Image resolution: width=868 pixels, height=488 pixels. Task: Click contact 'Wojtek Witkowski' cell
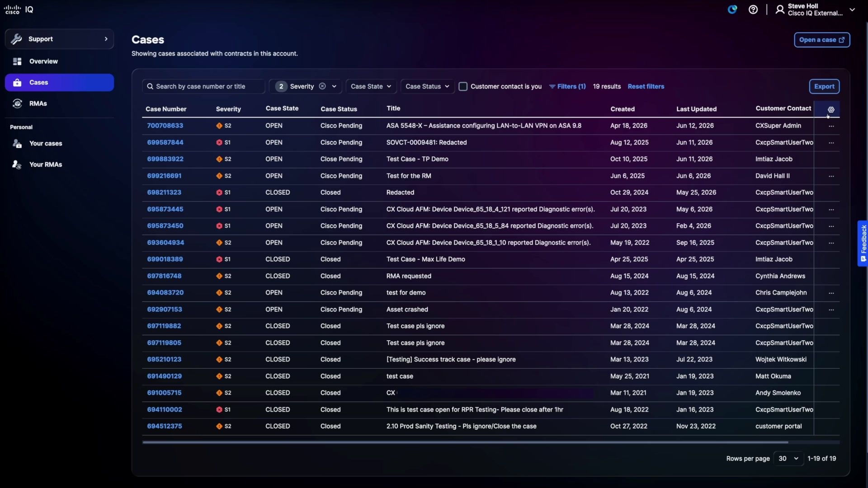pos(781,360)
